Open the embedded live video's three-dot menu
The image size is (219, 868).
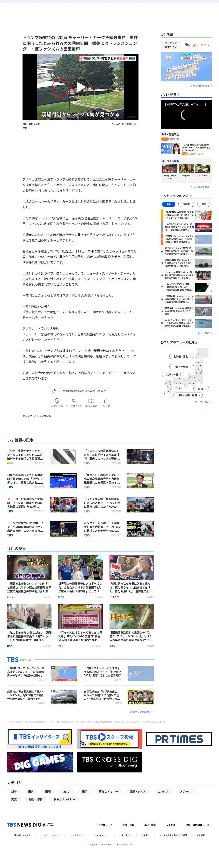pos(206,104)
